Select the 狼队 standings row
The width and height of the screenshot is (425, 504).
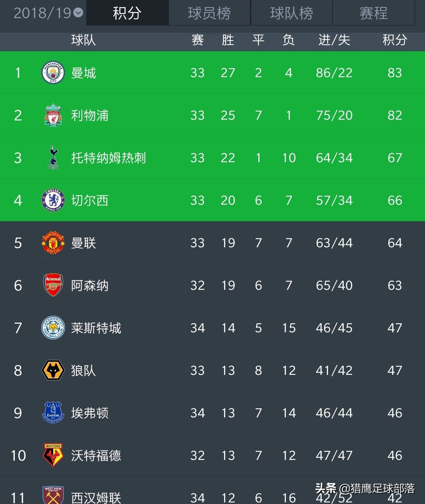(x=213, y=371)
